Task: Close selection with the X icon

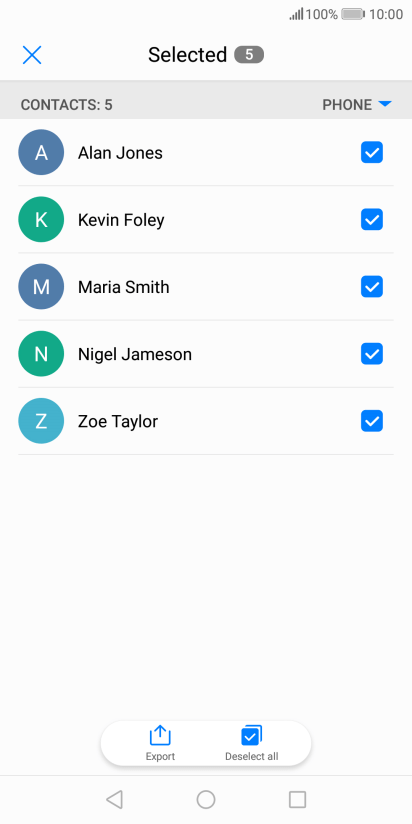Action: coord(32,55)
